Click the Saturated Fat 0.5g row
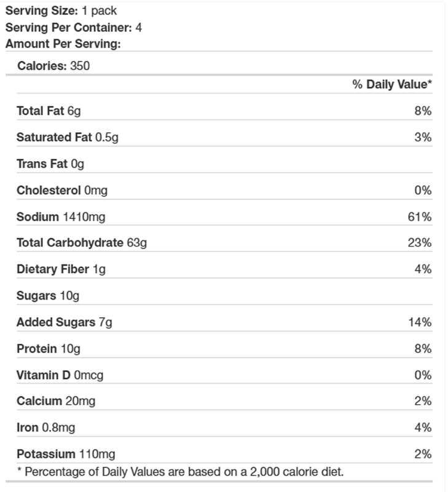 224,137
